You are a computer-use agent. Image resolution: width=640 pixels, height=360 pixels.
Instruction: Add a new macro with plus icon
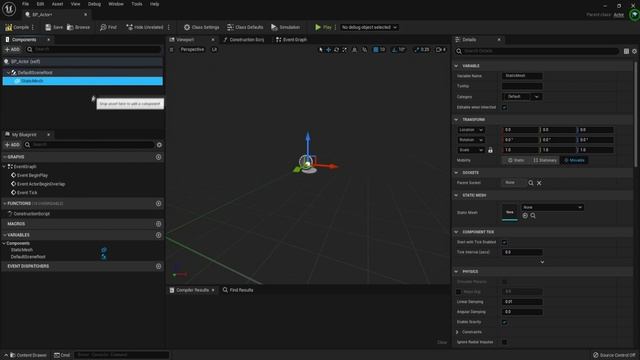158,224
